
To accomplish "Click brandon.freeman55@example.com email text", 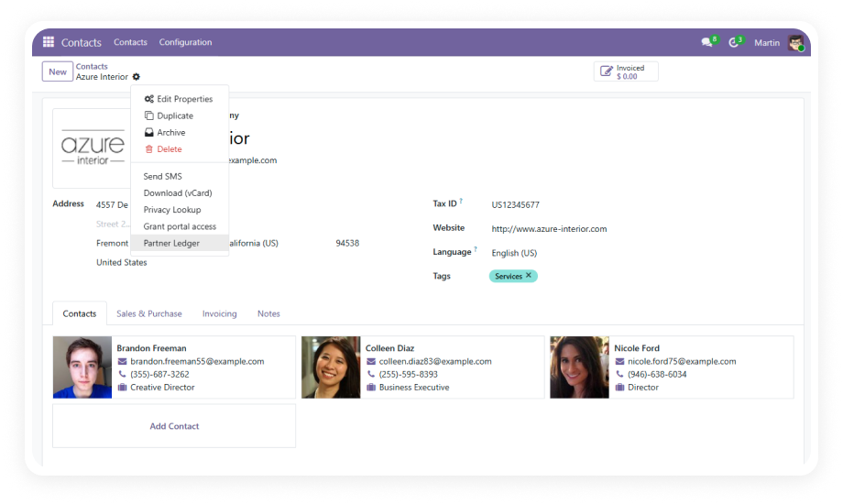I will pyautogui.click(x=197, y=361).
